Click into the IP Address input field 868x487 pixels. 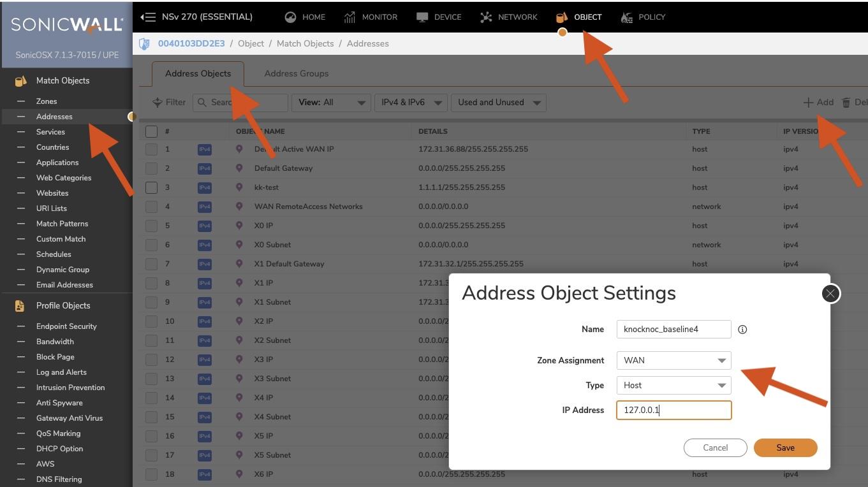tap(673, 410)
